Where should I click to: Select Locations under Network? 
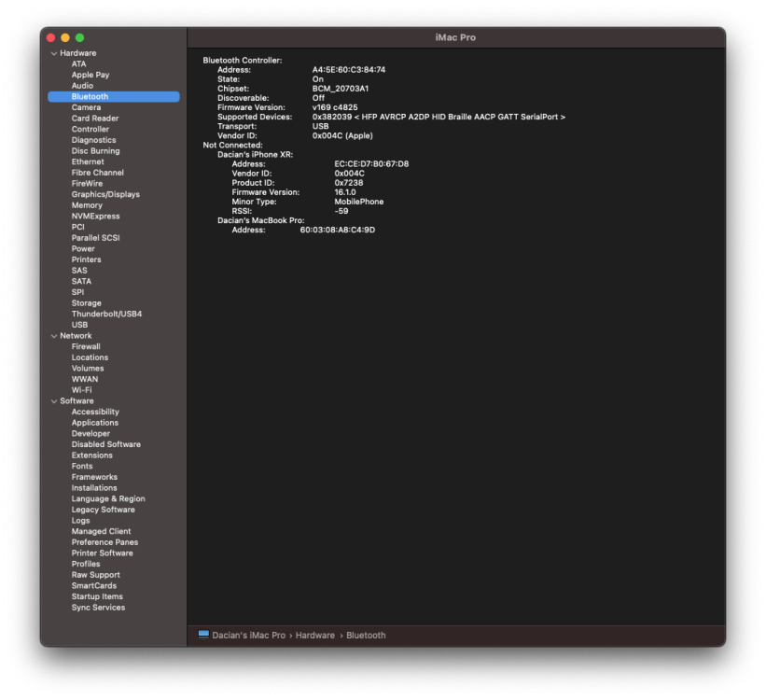90,357
